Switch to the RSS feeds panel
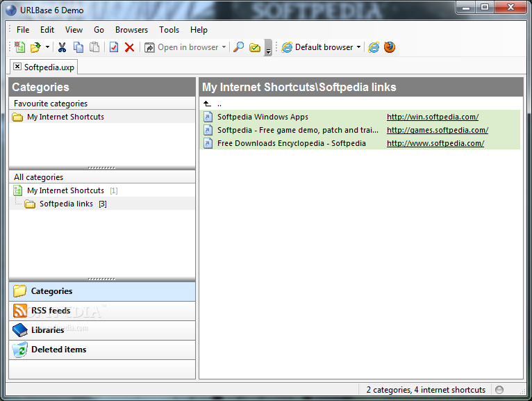 [102, 311]
